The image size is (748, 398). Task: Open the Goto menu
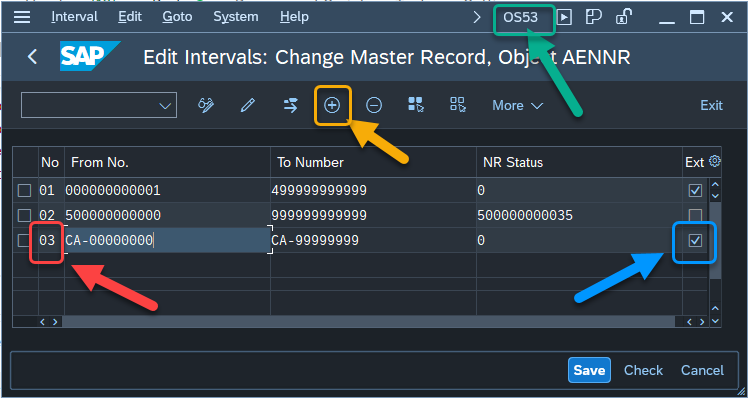coord(177,17)
